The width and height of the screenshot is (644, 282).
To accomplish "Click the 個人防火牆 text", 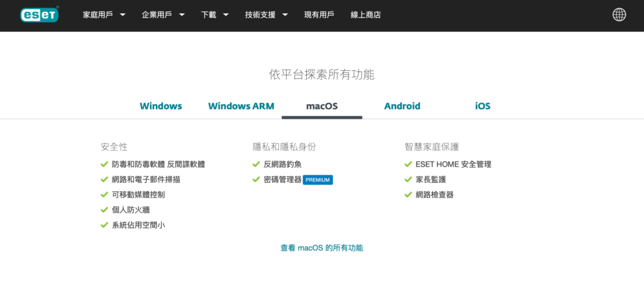I will pyautogui.click(x=131, y=210).
